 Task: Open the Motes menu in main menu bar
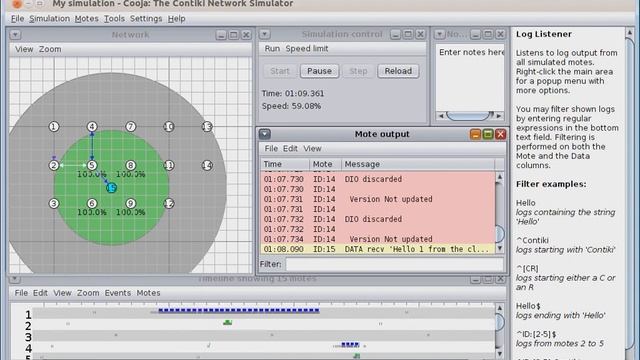tap(87, 18)
